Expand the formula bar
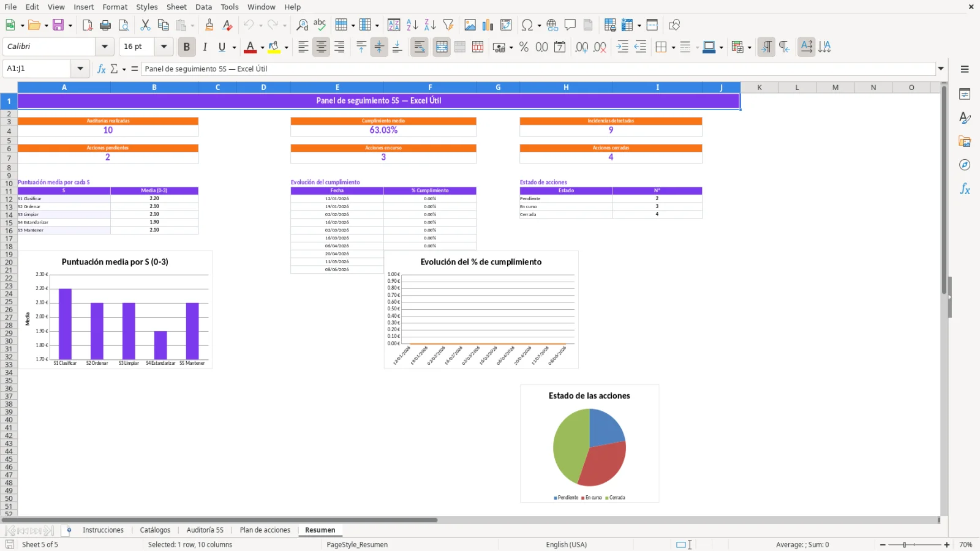Screen dimensions: 980x551 (941, 69)
